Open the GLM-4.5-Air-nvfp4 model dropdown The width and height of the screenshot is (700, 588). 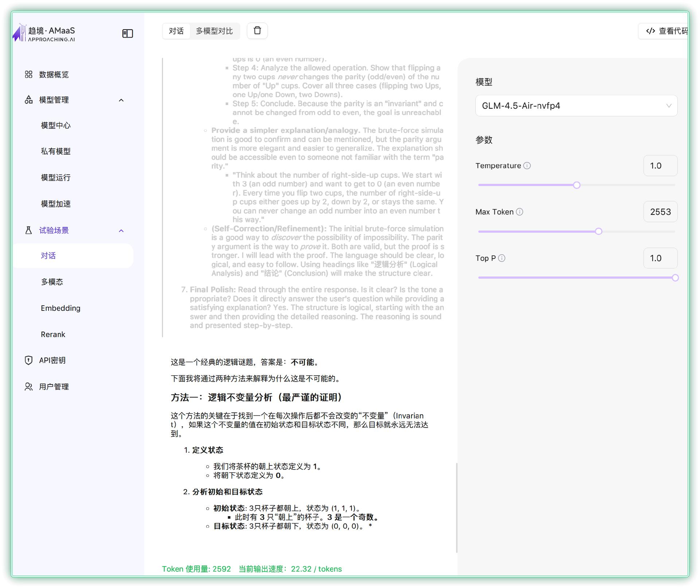coord(576,106)
